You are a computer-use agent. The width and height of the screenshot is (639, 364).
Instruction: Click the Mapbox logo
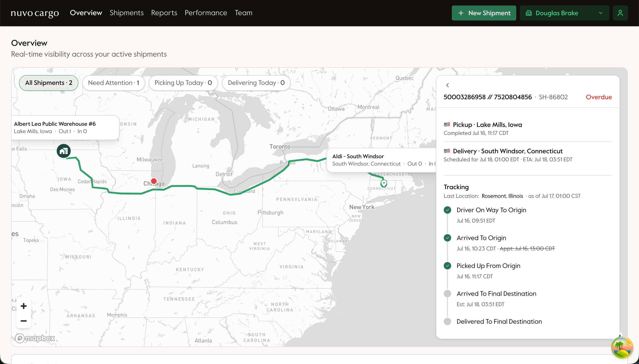pyautogui.click(x=35, y=338)
